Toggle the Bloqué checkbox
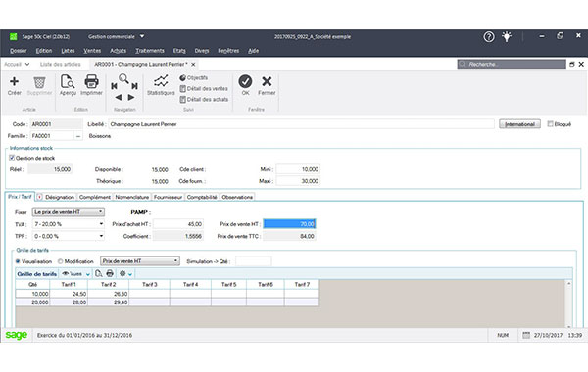 click(550, 124)
